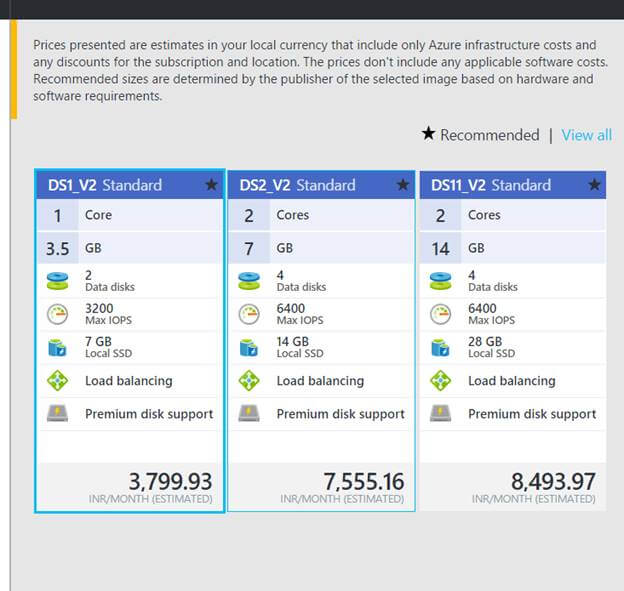The width and height of the screenshot is (624, 591).
Task: Click Load balancing text in DS2_V2 card
Action: [320, 381]
